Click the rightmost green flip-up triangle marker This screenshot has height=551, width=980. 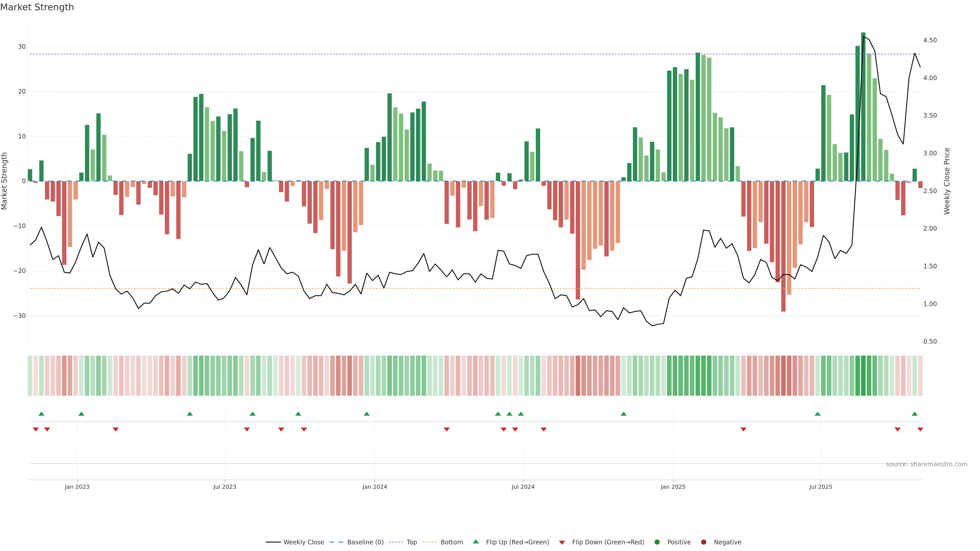915,414
